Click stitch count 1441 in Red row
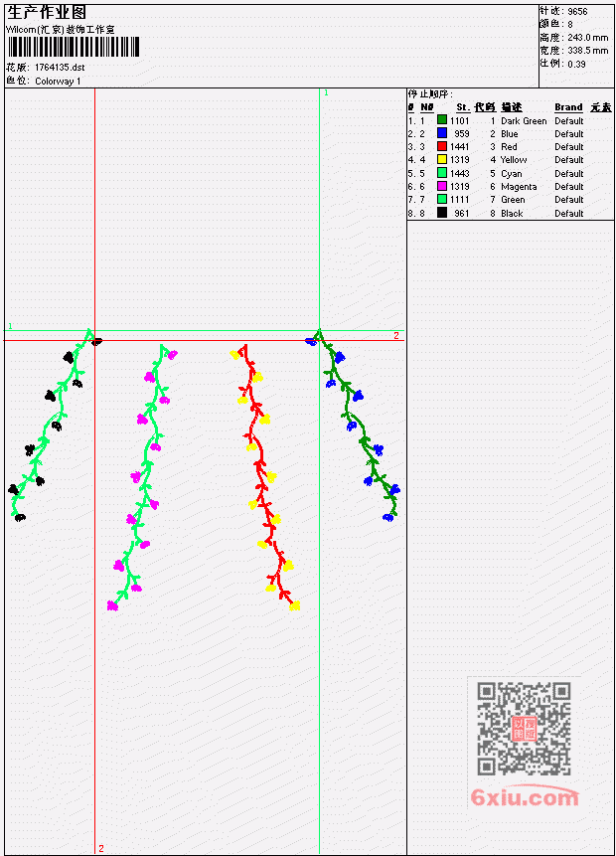This screenshot has height=856, width=616. (x=459, y=147)
